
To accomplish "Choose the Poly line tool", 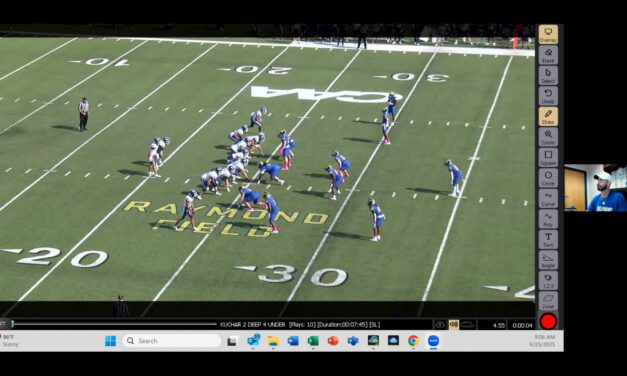I will (x=548, y=219).
